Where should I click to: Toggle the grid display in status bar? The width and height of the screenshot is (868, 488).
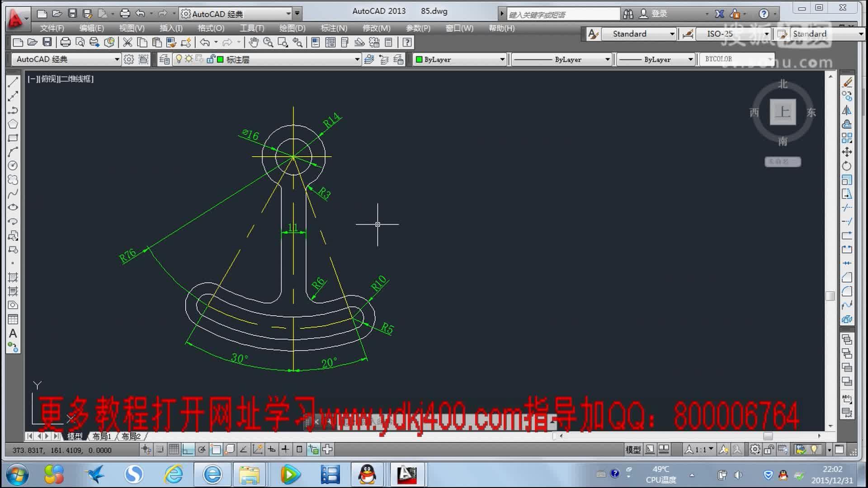pos(174,450)
